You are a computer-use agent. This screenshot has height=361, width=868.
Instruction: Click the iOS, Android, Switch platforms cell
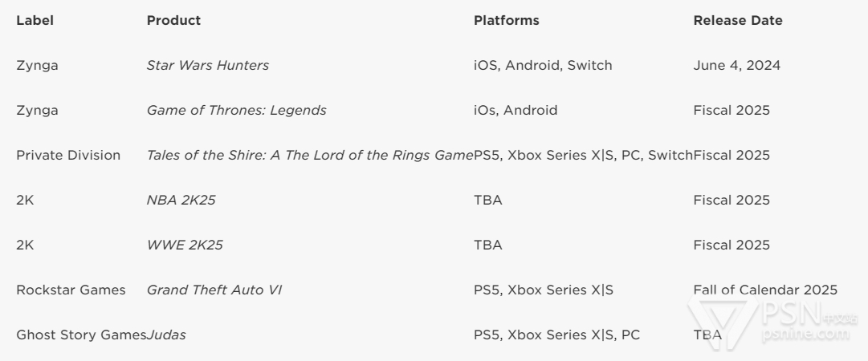tap(543, 65)
